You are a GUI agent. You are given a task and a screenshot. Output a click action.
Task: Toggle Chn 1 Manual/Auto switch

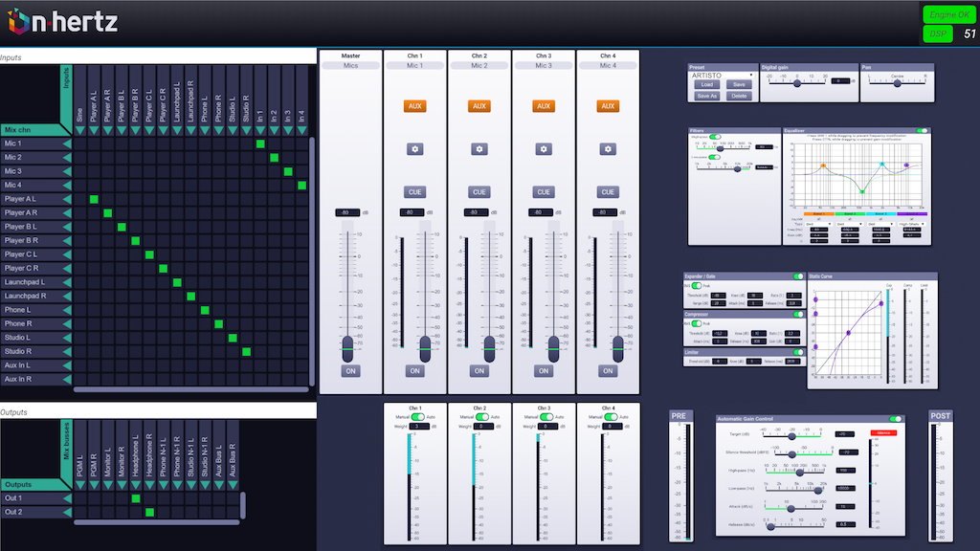click(417, 417)
